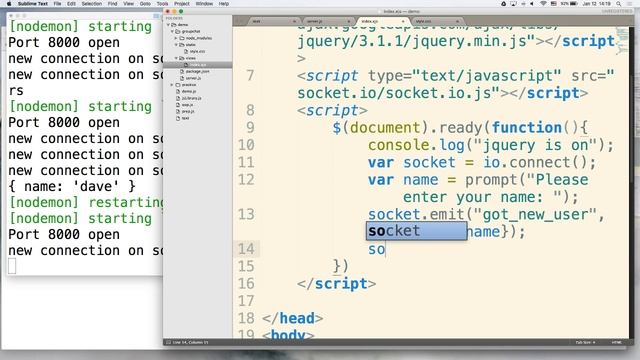
Task: Open the File menu
Action: tap(57, 4)
